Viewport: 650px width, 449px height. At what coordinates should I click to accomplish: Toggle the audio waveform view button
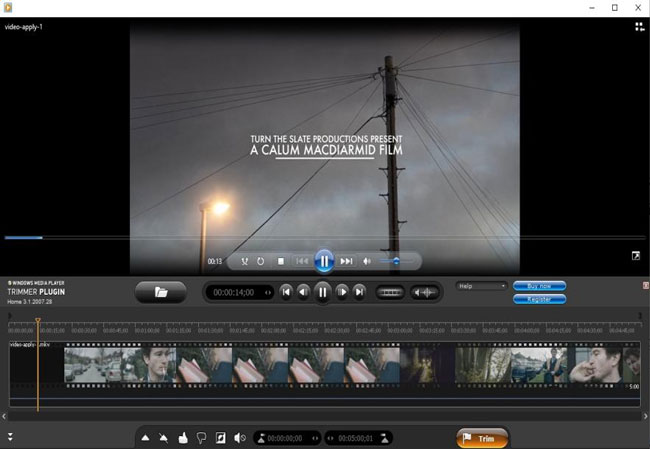424,292
